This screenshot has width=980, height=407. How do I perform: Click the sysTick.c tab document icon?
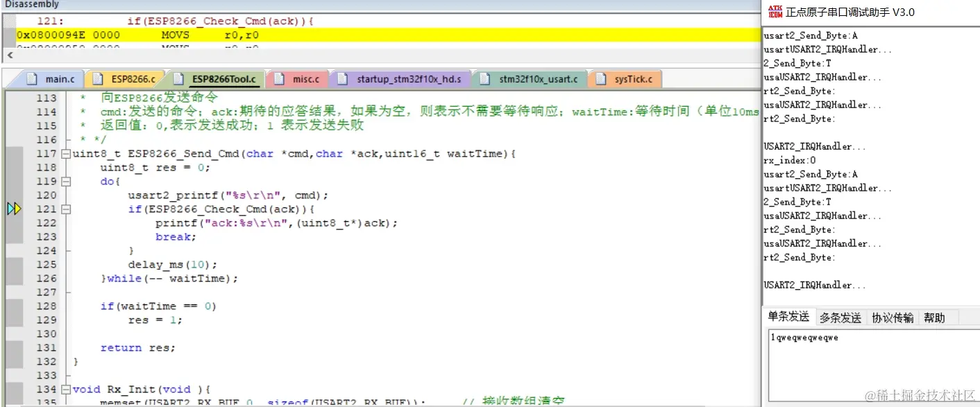[603, 78]
